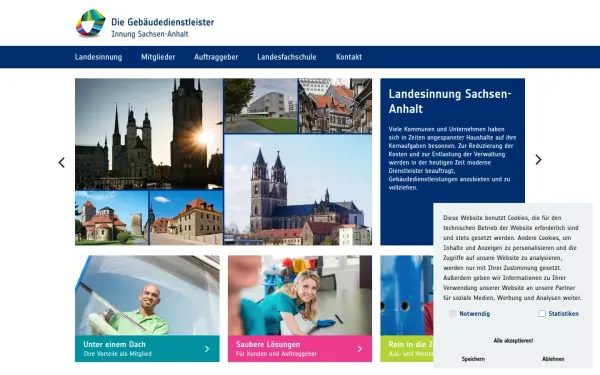Open the Landesinnung Sachsen-Anhalt heading
Screen dimensions: 600x375
[x=450, y=101]
